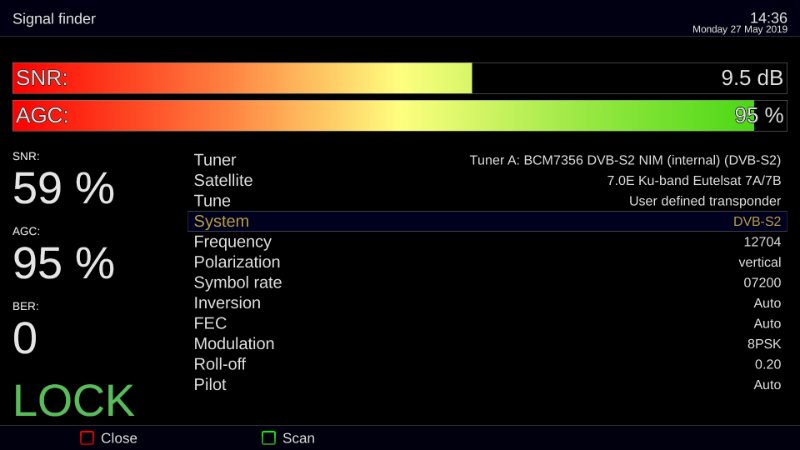Select the highlighted System DVB-S2 row

coord(487,222)
